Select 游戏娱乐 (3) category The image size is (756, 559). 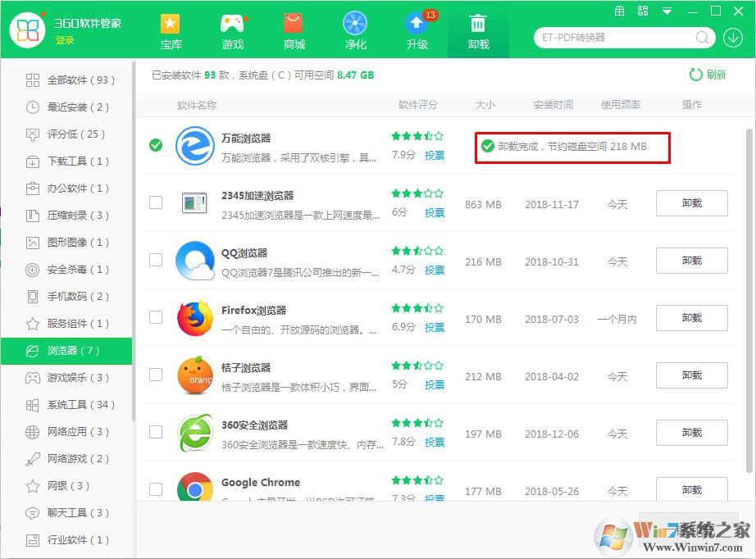pyautogui.click(x=66, y=377)
